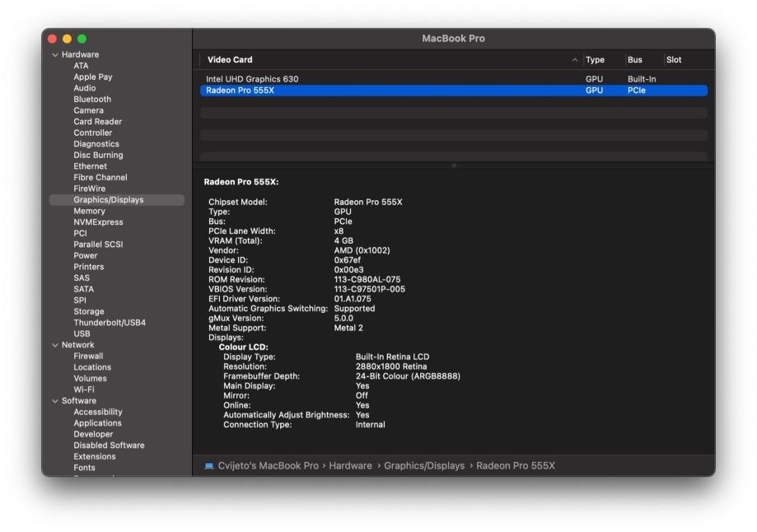Click Hardware in the path bar
Image resolution: width=757 pixels, height=532 pixels.
pos(350,466)
